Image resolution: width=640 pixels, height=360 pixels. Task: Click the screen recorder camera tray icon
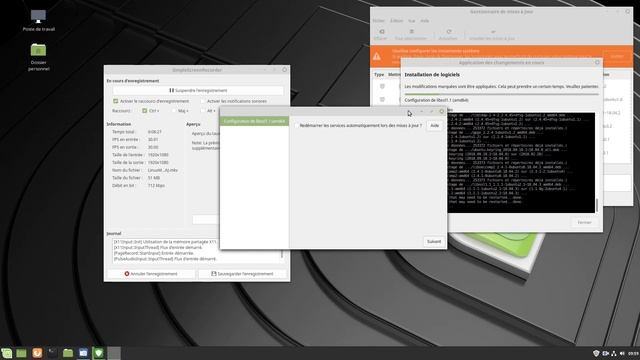tap(605, 353)
